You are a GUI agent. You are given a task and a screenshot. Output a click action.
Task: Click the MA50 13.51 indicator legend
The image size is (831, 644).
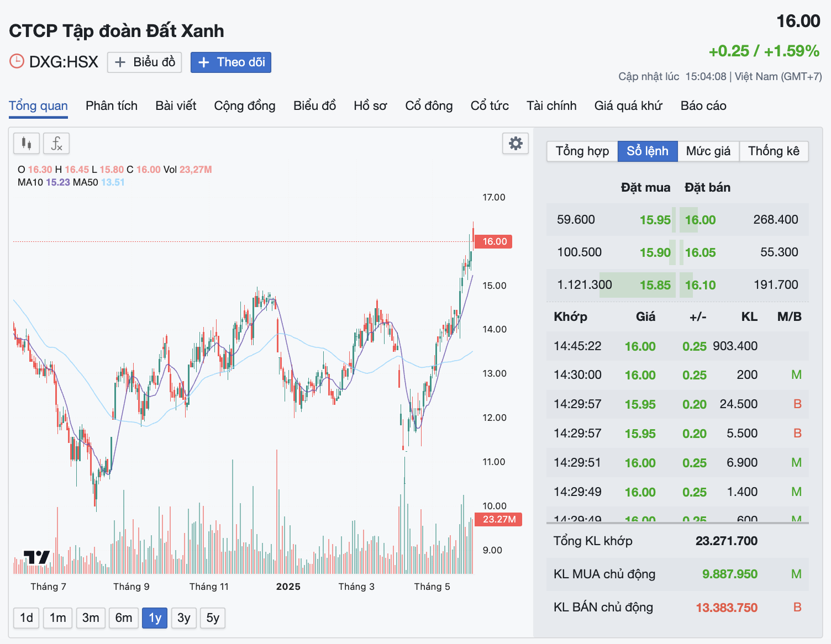tap(99, 182)
